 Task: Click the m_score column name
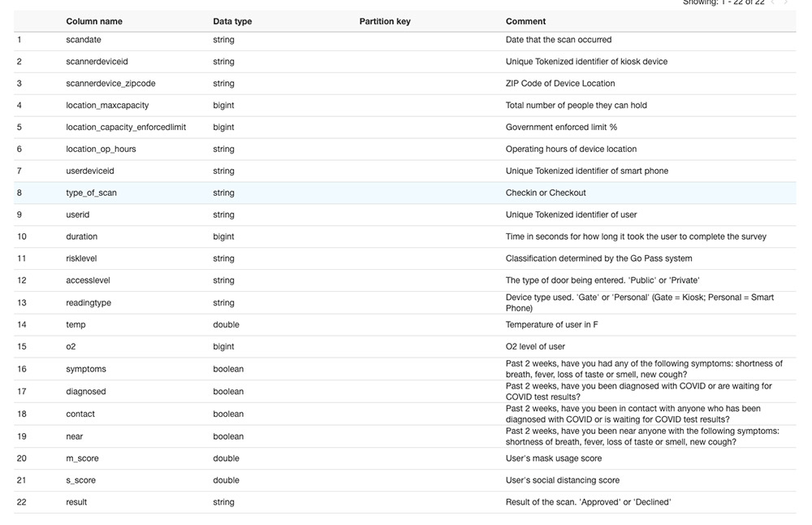point(82,458)
